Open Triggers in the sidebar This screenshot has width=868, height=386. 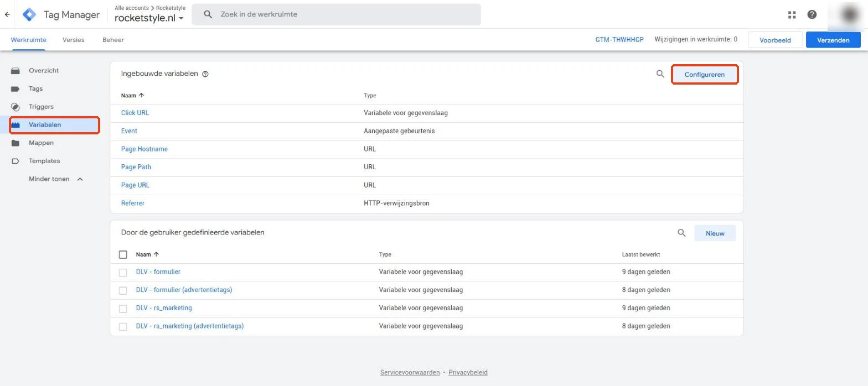41,107
